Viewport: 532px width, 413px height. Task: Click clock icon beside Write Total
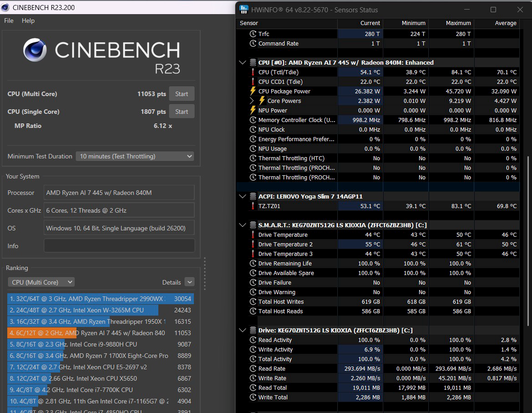pos(253,398)
